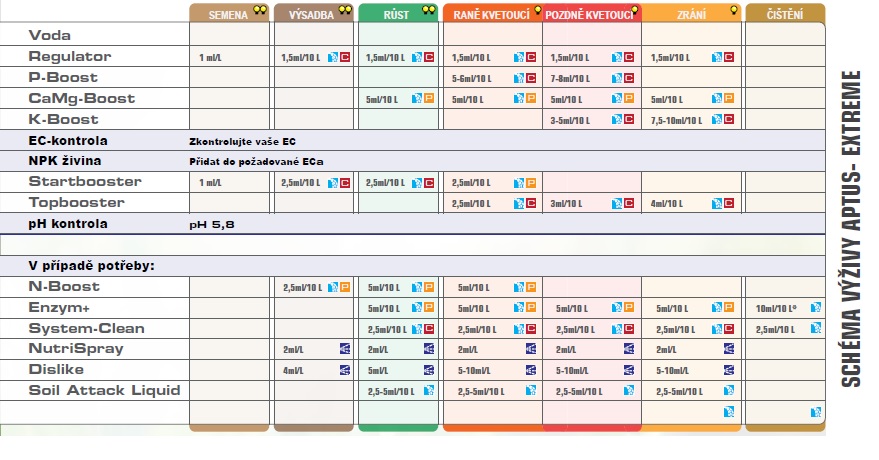Click the Startbooster row label
Screen dimensions: 879x460
[85, 182]
